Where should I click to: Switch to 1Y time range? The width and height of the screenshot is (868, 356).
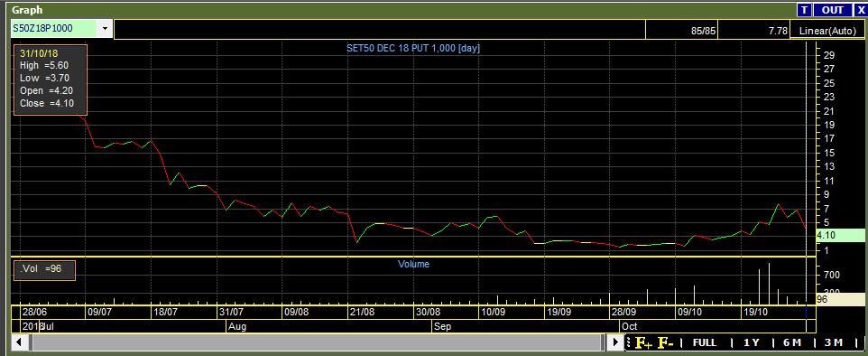click(751, 342)
